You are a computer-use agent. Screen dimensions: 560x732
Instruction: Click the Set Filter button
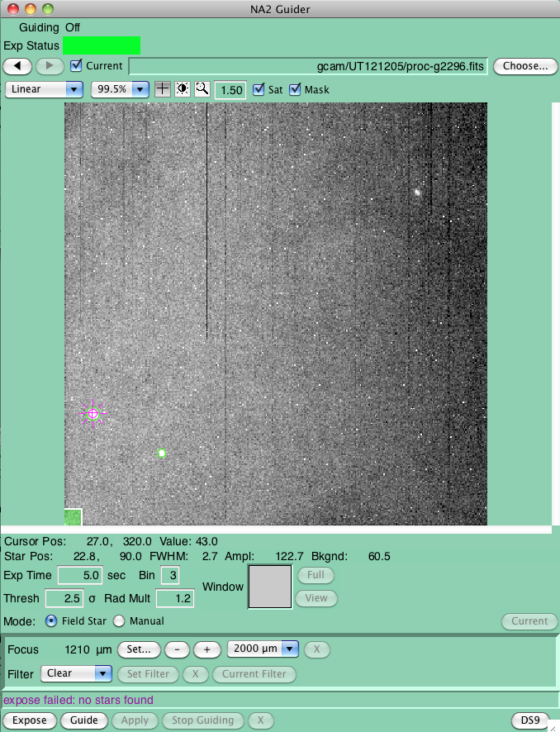click(x=148, y=674)
